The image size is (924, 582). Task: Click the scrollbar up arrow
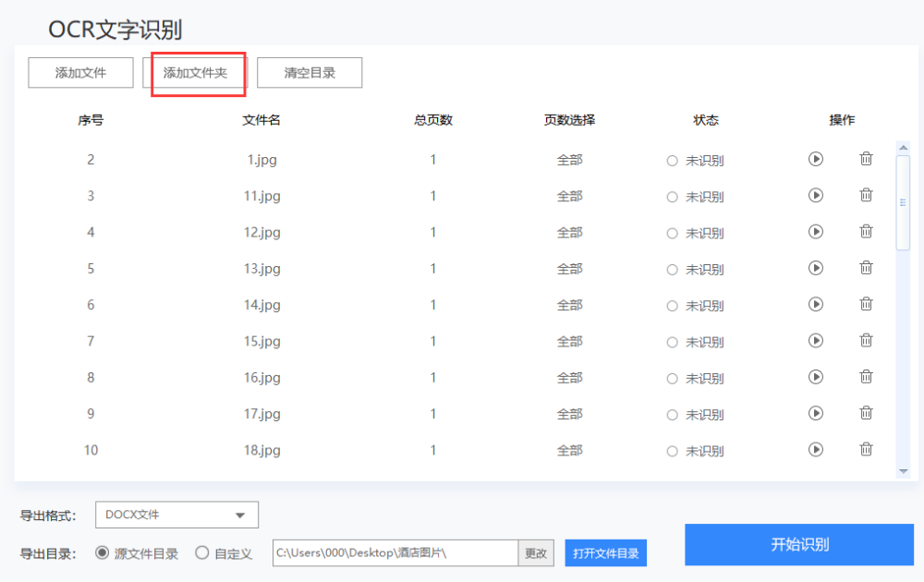point(903,148)
